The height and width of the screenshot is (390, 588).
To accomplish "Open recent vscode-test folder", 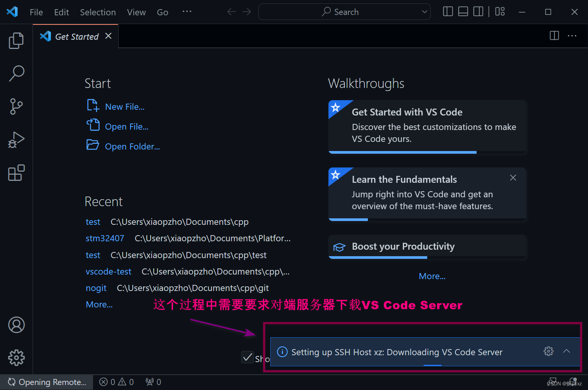I will pyautogui.click(x=108, y=272).
